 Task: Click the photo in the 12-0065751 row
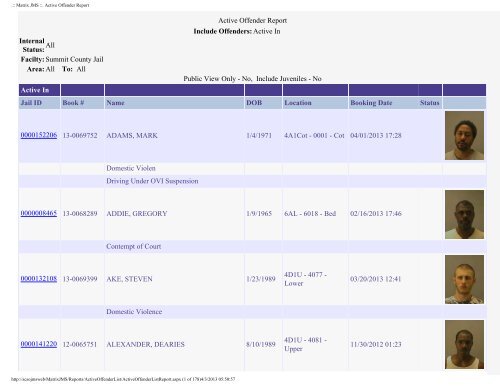pos(464,345)
